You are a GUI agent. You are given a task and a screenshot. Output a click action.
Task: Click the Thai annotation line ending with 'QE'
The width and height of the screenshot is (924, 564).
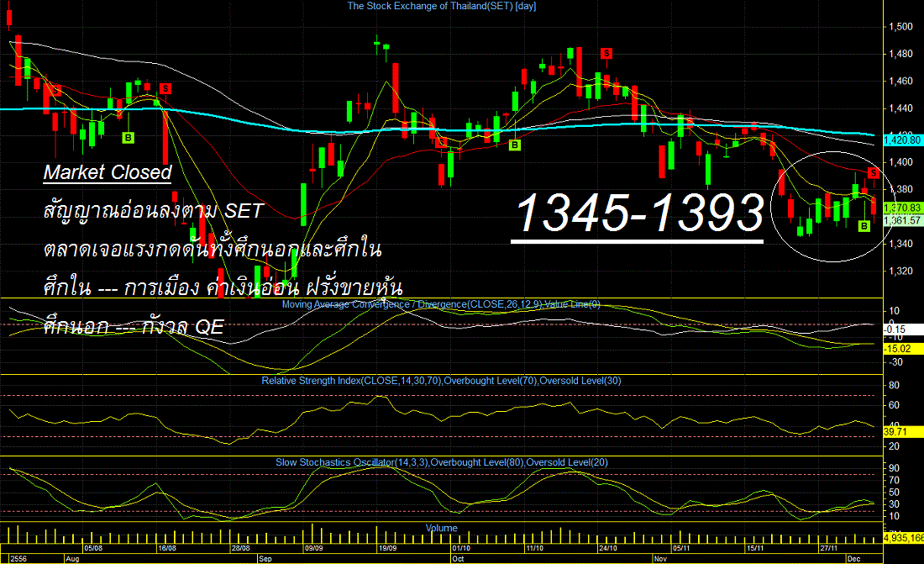tap(134, 325)
